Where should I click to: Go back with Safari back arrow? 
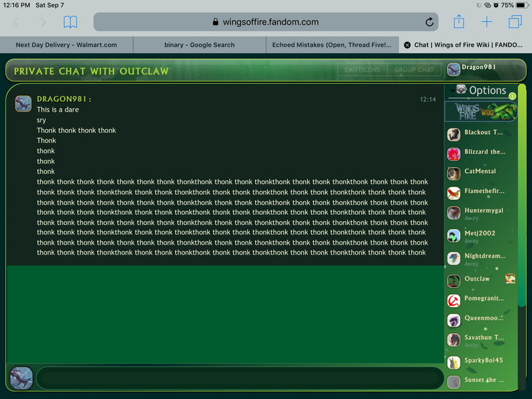(16, 23)
